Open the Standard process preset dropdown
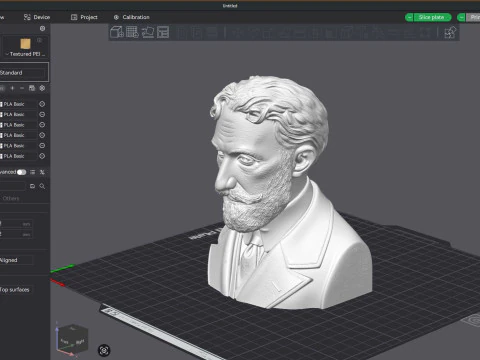Image resolution: width=480 pixels, height=360 pixels. (x=23, y=72)
